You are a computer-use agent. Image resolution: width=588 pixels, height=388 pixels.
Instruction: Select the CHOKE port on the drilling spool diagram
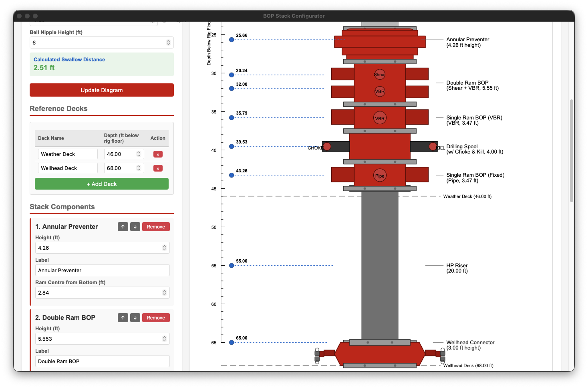tap(327, 146)
